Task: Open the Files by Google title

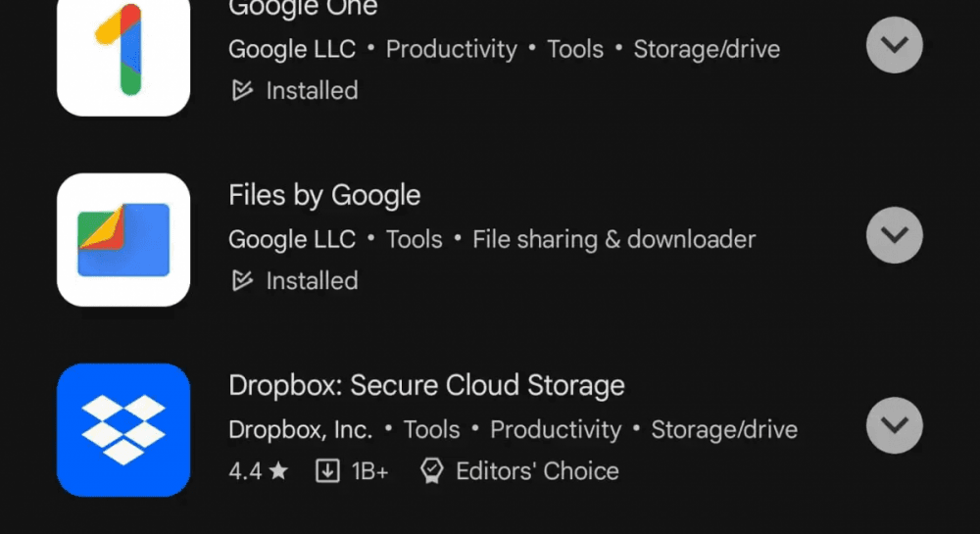Action: click(x=324, y=196)
